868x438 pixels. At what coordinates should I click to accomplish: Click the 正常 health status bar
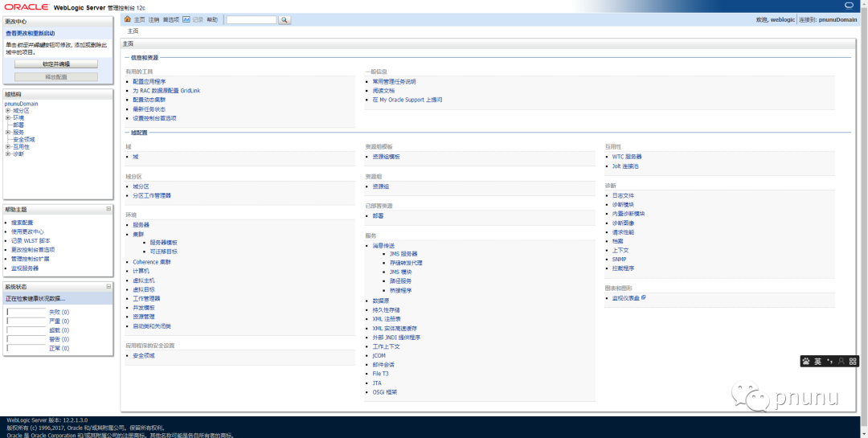point(26,348)
